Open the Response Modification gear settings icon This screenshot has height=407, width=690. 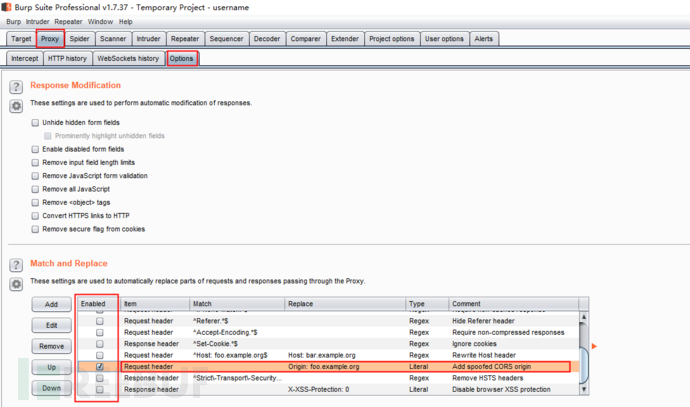[16, 106]
